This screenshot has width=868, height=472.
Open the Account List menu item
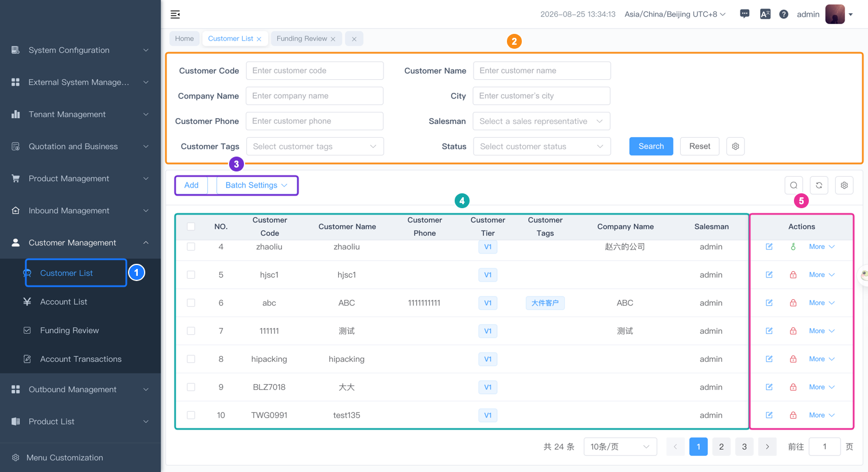tap(80, 302)
